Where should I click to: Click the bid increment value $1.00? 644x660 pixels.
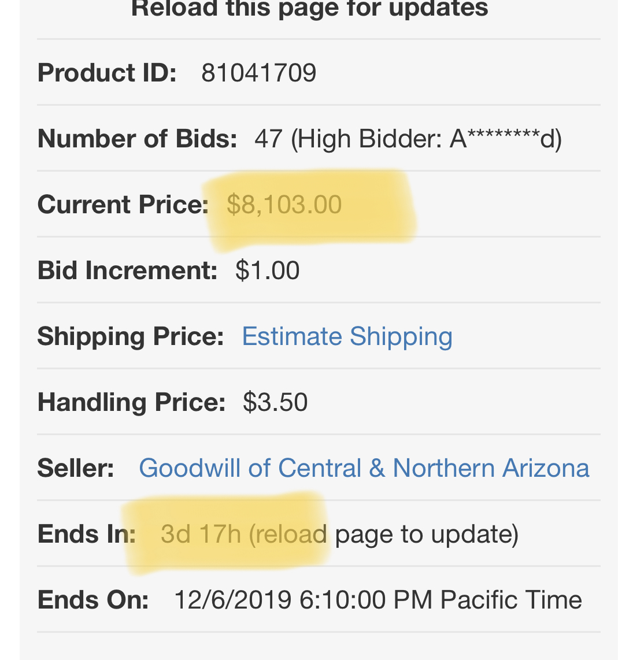coord(267,270)
